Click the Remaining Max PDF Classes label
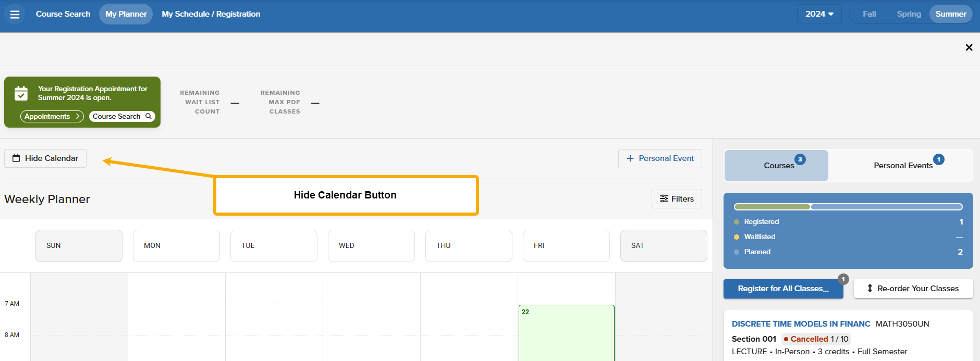Image resolution: width=980 pixels, height=361 pixels. [x=280, y=102]
